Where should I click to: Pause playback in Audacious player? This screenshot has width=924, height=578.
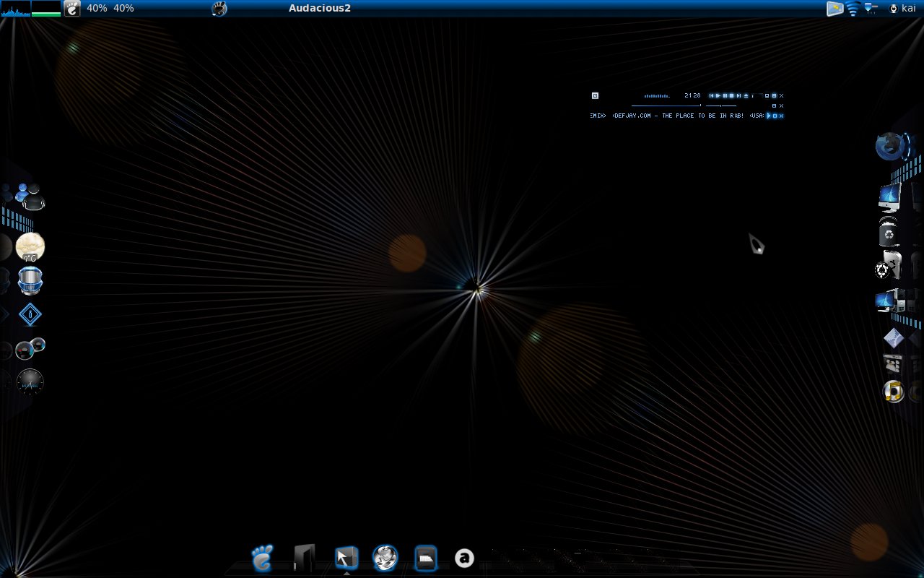[725, 95]
